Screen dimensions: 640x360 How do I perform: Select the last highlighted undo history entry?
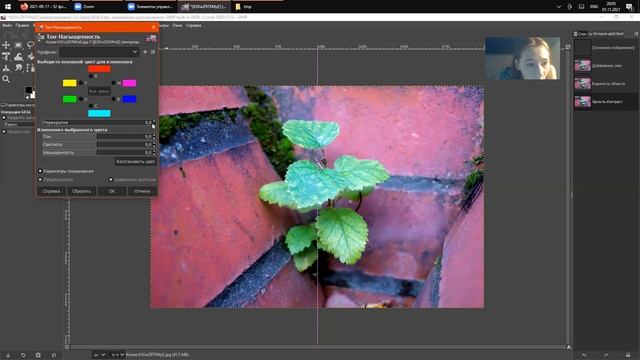(x=606, y=102)
